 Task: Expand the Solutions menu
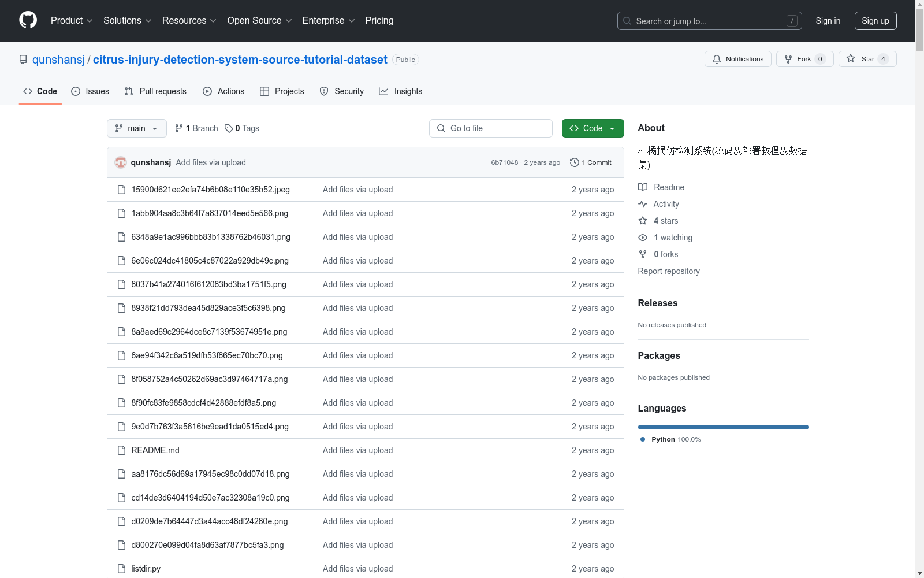[x=128, y=21]
